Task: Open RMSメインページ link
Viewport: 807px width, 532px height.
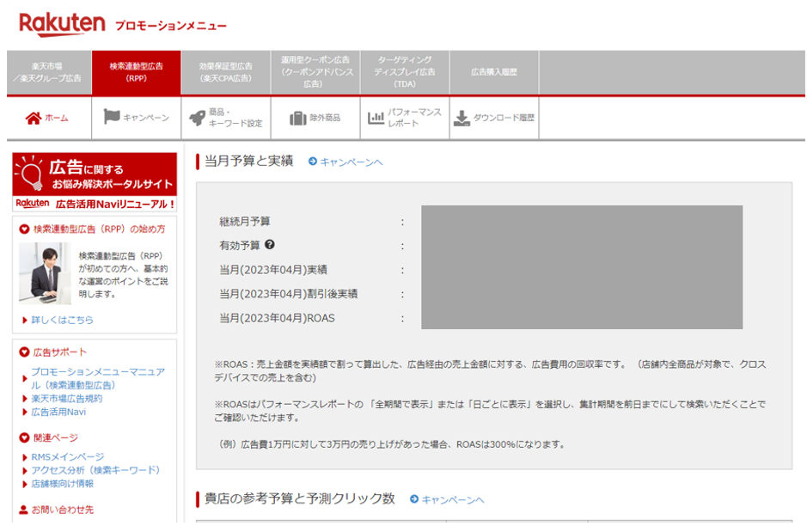Action: coord(67,457)
